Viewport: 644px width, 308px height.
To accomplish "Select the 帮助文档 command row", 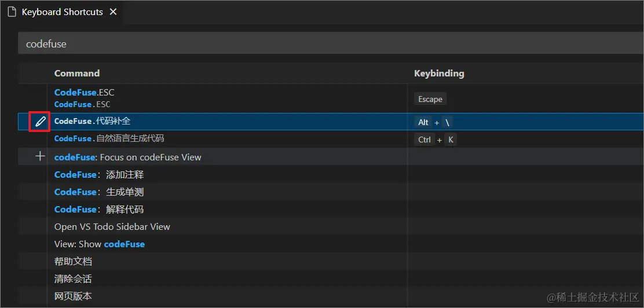I will click(x=331, y=261).
